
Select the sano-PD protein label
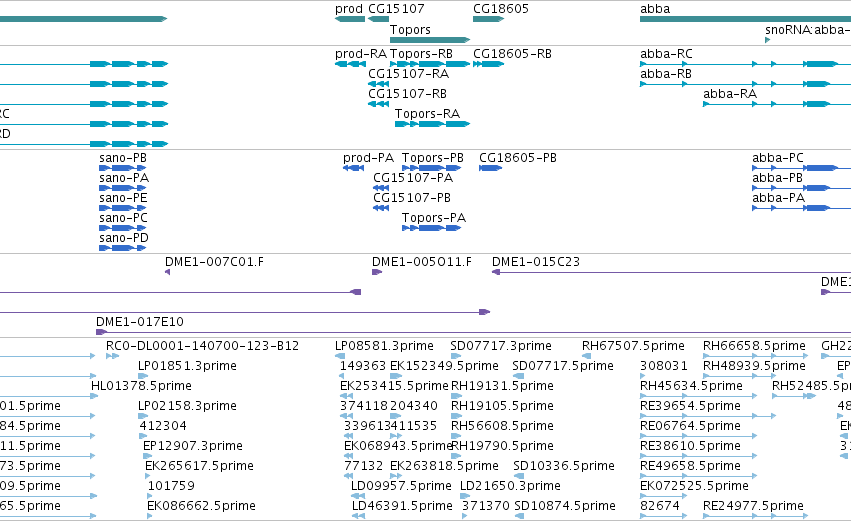point(124,238)
